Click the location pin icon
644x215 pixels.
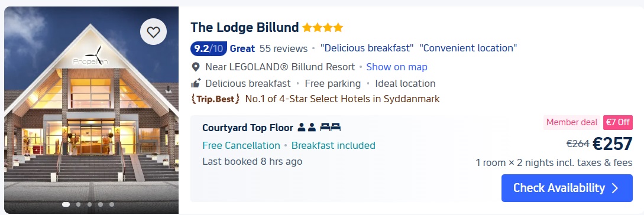point(196,67)
